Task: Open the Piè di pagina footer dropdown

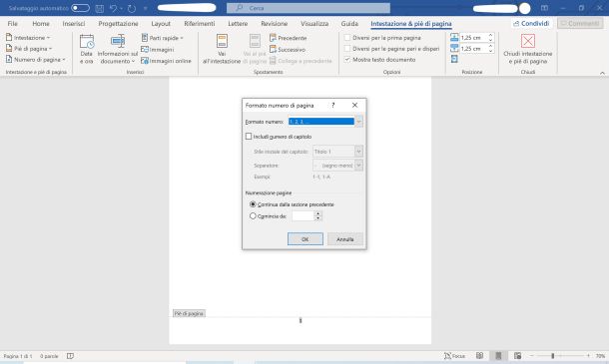Action: pyautogui.click(x=29, y=49)
